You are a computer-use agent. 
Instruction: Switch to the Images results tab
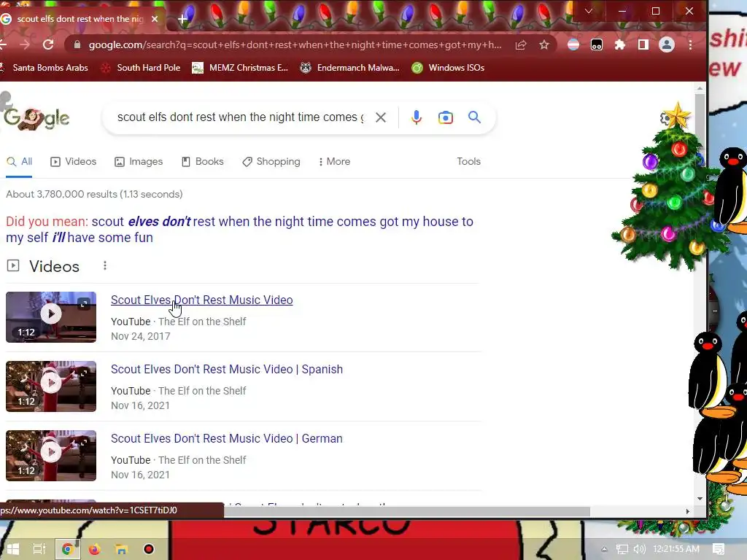[x=139, y=162]
